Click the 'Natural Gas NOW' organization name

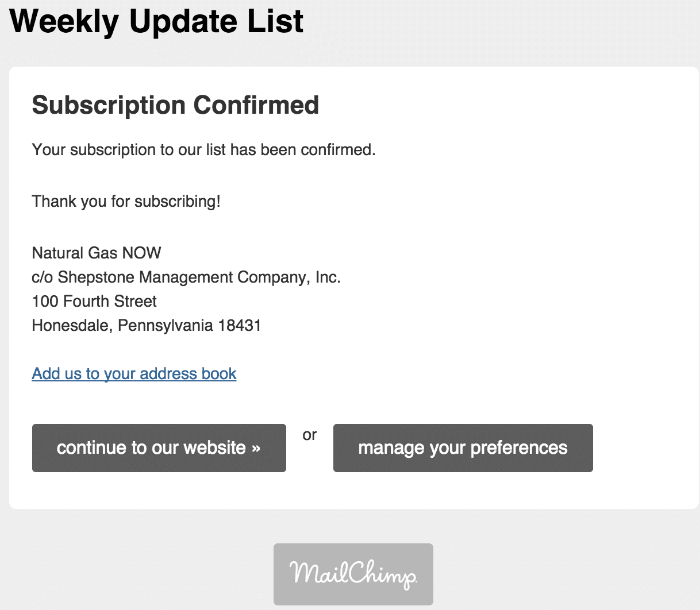97,253
